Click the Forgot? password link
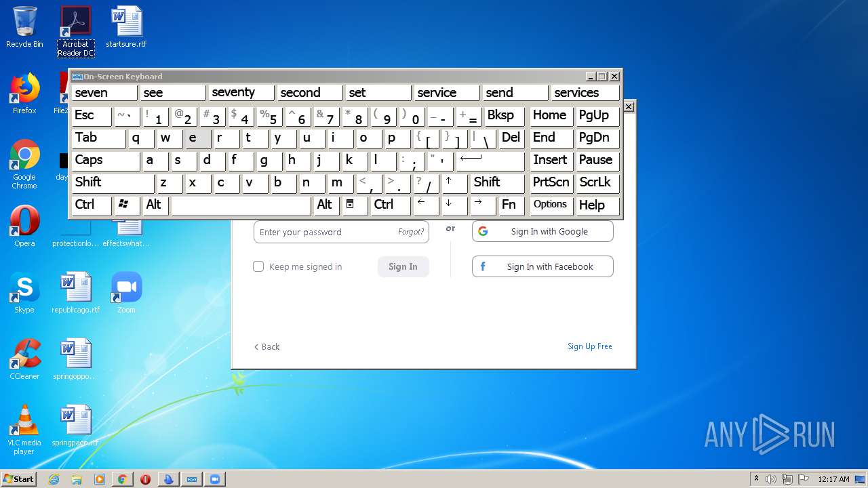The height and width of the screenshot is (488, 868). (411, 232)
